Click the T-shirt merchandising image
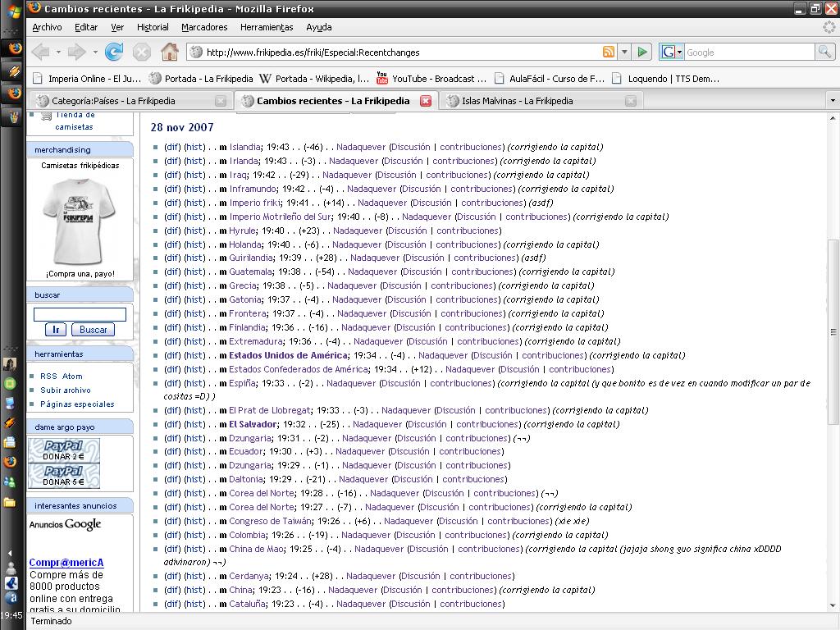This screenshot has height=630, width=840. [79, 219]
